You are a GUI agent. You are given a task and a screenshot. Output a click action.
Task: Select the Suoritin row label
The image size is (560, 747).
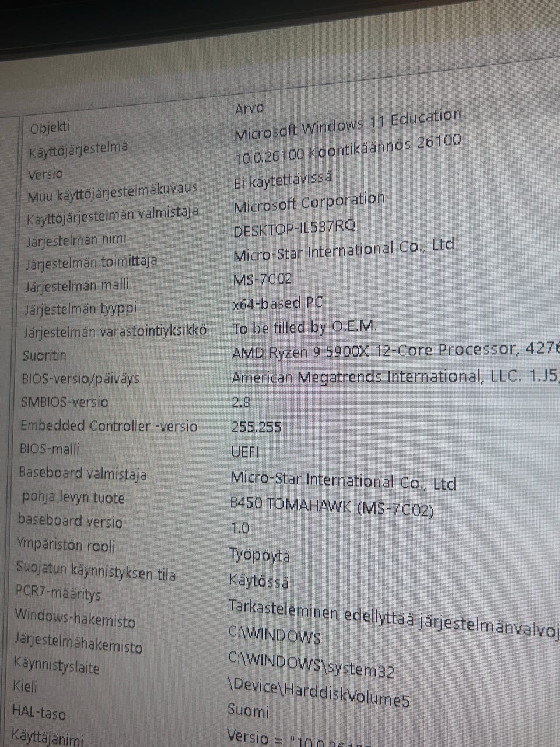tap(44, 355)
